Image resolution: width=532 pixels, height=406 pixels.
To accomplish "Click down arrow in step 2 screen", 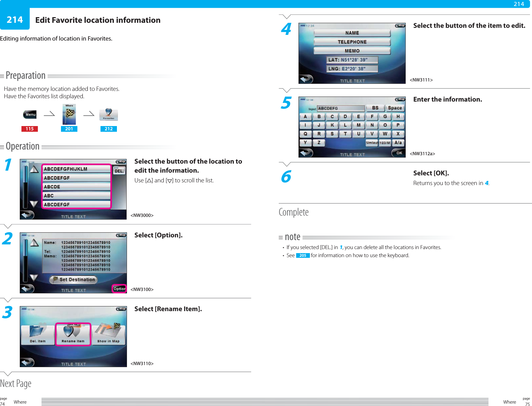I will point(34,278).
